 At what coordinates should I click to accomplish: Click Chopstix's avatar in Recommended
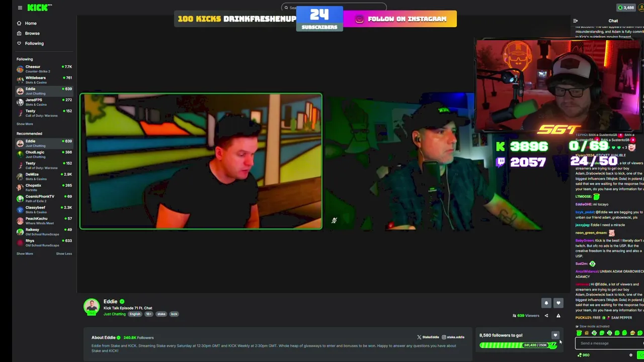20,188
